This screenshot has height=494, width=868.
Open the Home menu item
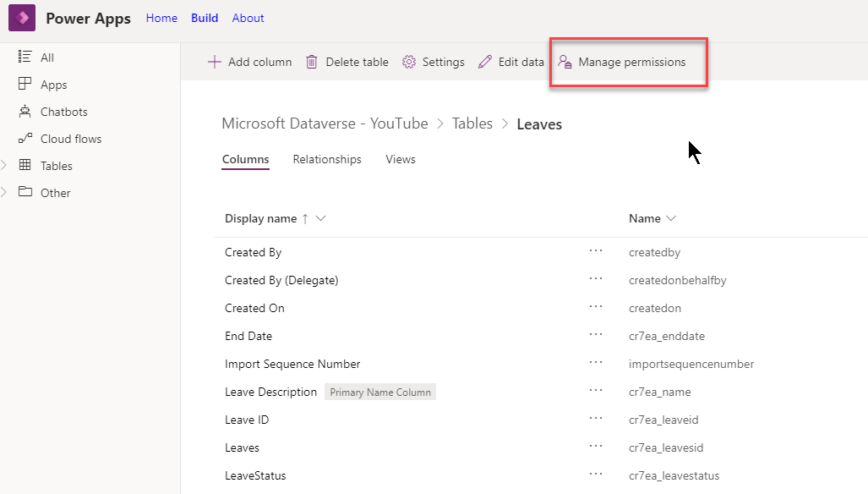pos(161,18)
